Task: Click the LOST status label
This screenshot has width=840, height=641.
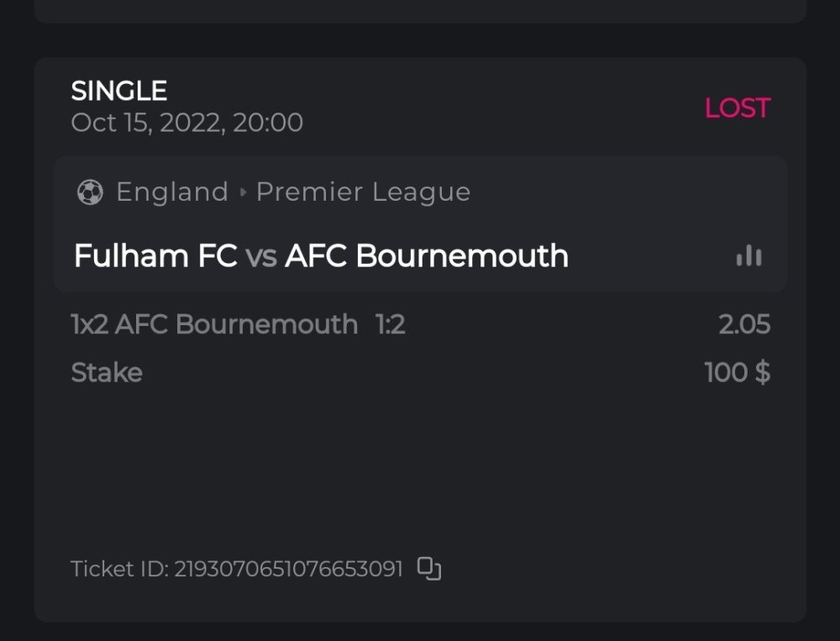Action: pos(737,108)
